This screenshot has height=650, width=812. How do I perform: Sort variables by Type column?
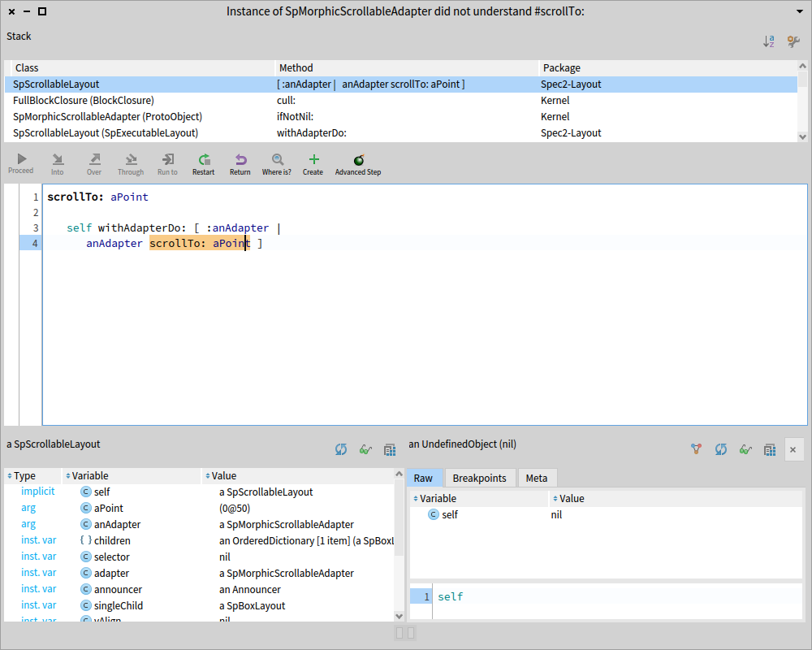tap(33, 476)
